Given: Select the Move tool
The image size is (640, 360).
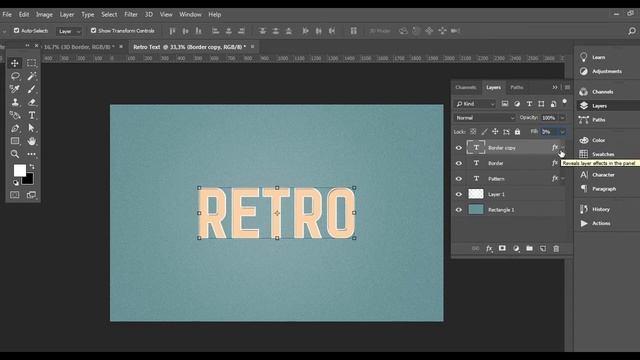Looking at the screenshot, I should [x=15, y=63].
